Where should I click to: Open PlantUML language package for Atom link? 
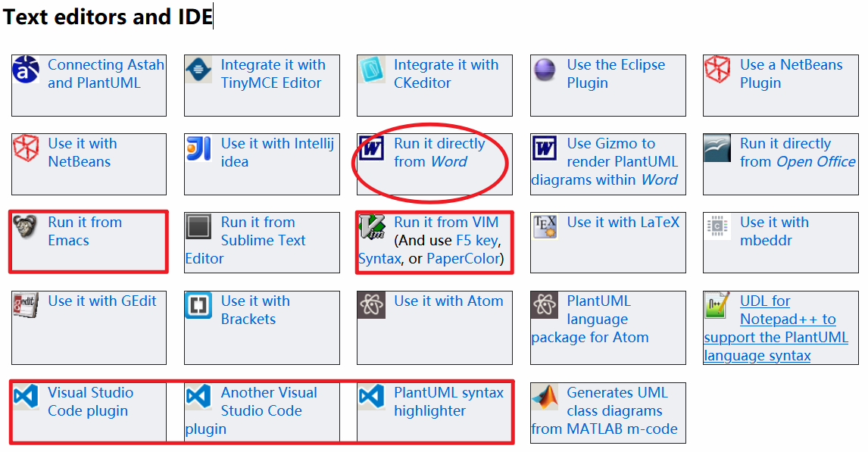589,320
